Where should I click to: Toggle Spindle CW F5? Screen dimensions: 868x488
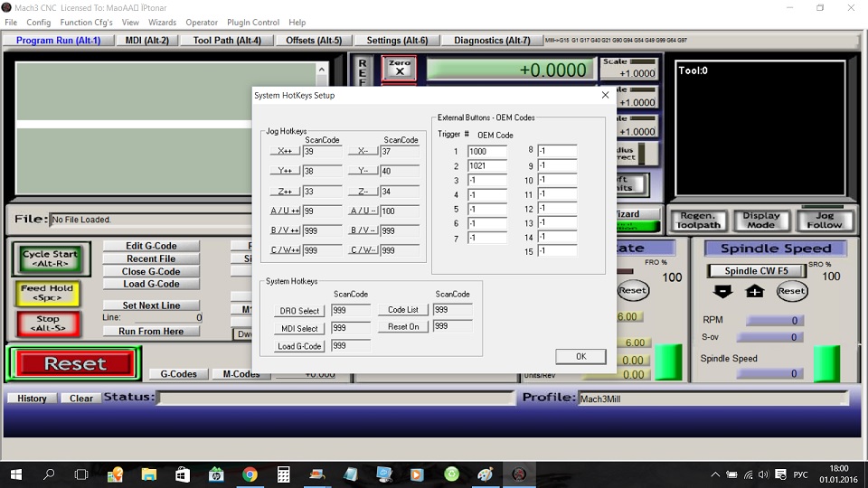click(756, 270)
